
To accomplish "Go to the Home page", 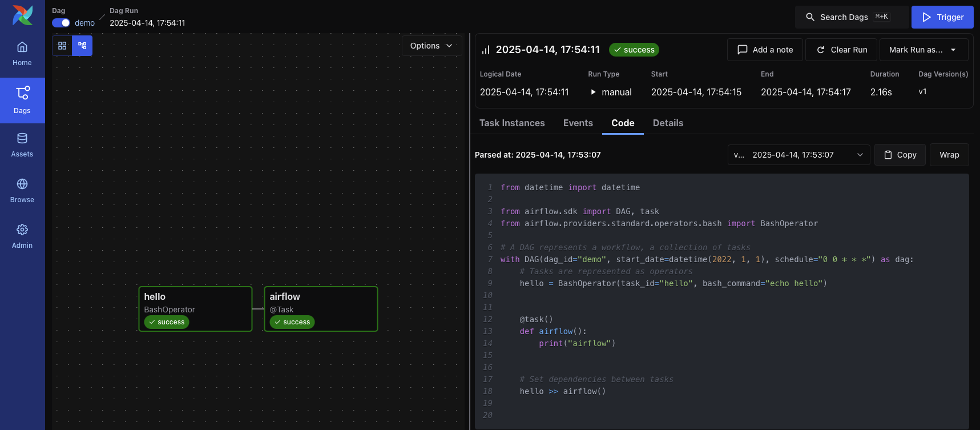I will [22, 54].
